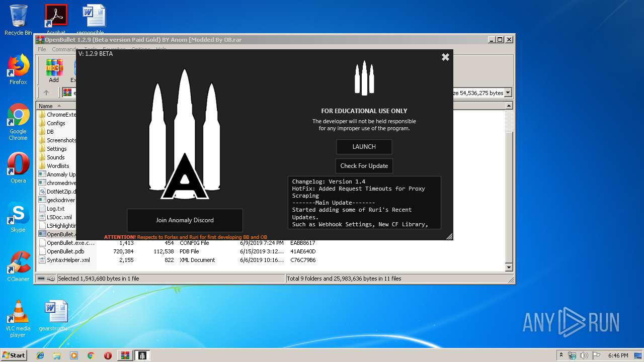
Task: Open the Action Center flag icon
Action: pyautogui.click(x=596, y=355)
